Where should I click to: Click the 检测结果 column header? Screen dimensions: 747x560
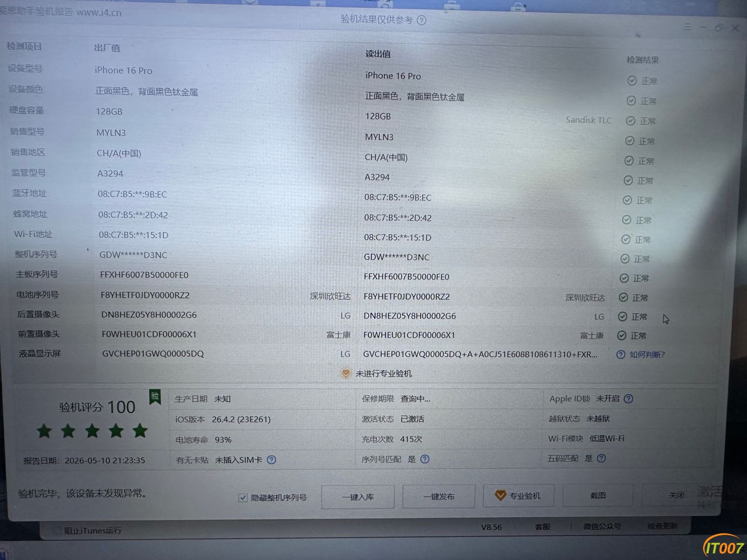click(643, 60)
